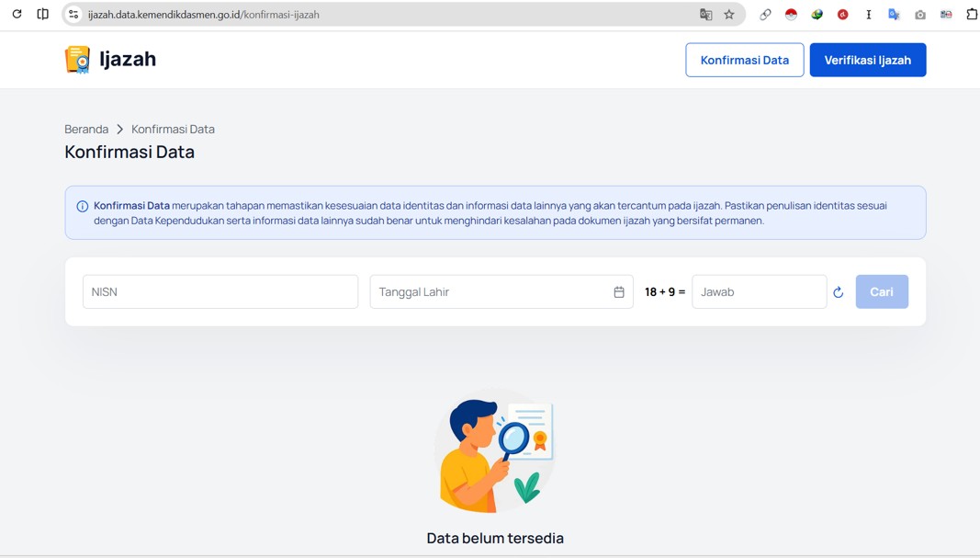This screenshot has height=558, width=980.
Task: Open the red circle extension icon
Action: pyautogui.click(x=842, y=15)
